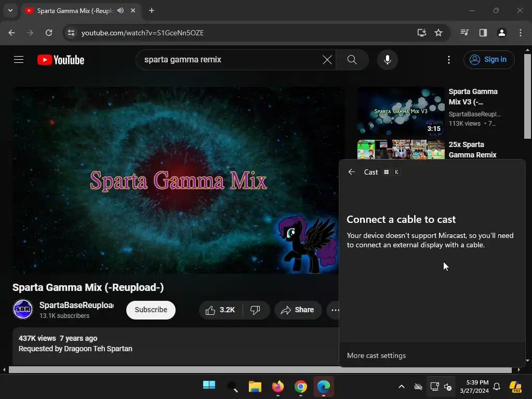532x399 pixels.
Task: Open the muted volume tray icon
Action: pyautogui.click(x=448, y=387)
